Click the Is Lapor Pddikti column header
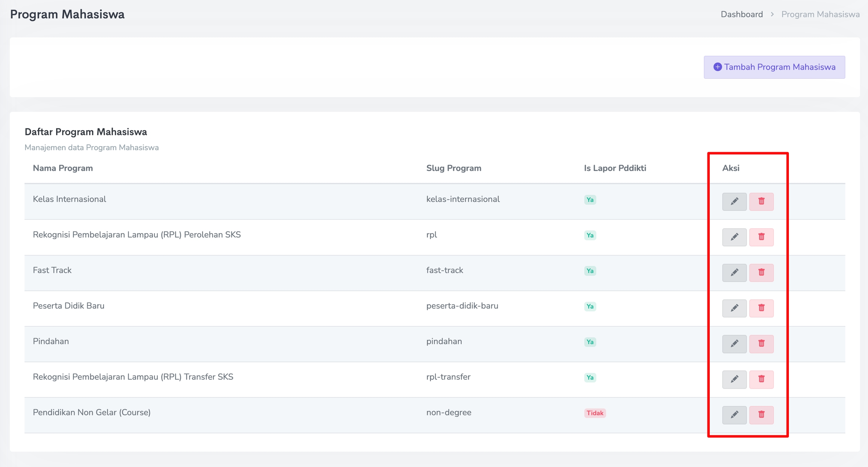This screenshot has width=868, height=467. click(615, 168)
